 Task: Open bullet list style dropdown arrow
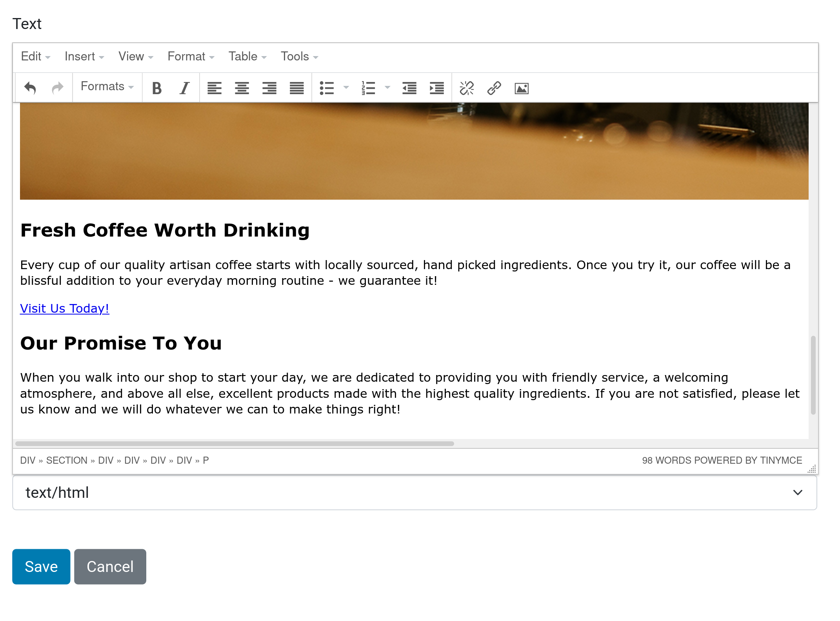tap(346, 87)
